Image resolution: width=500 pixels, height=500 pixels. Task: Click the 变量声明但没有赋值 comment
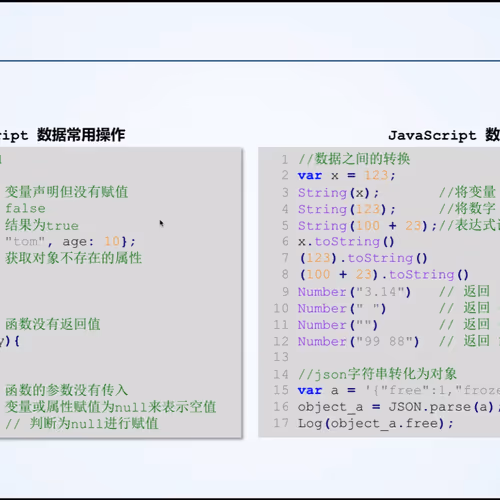(67, 192)
